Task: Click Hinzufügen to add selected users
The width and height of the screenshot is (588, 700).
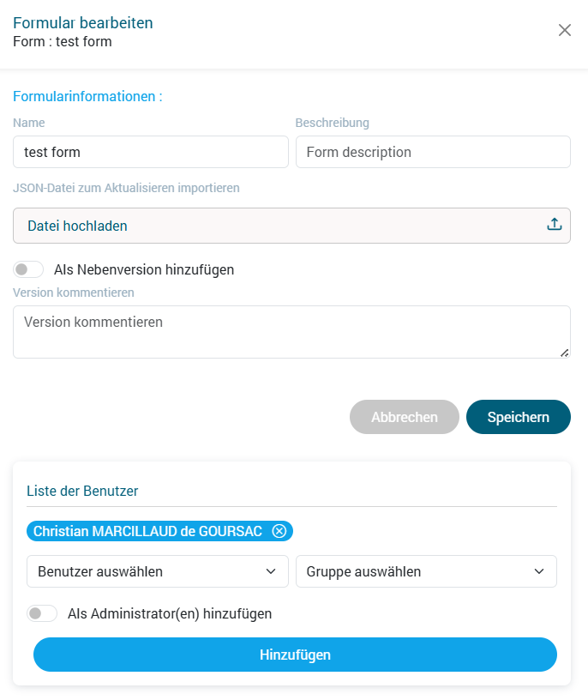Action: tap(295, 655)
